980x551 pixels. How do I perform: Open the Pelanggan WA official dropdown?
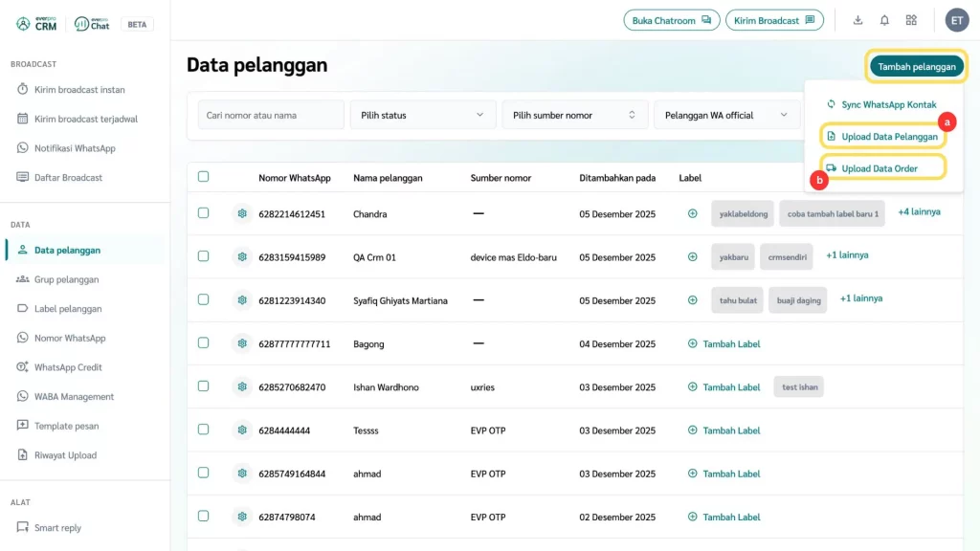(x=725, y=115)
